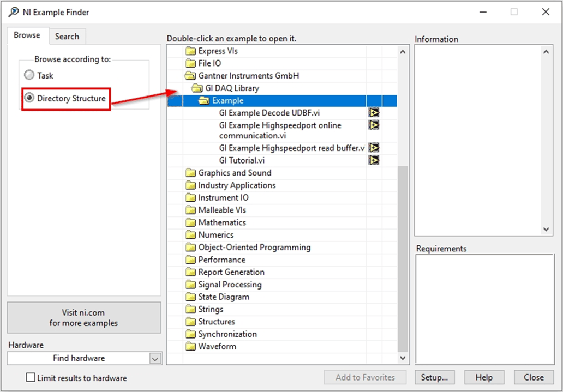The image size is (563, 392).
Task: Switch to the Browse tab
Action: 27,35
